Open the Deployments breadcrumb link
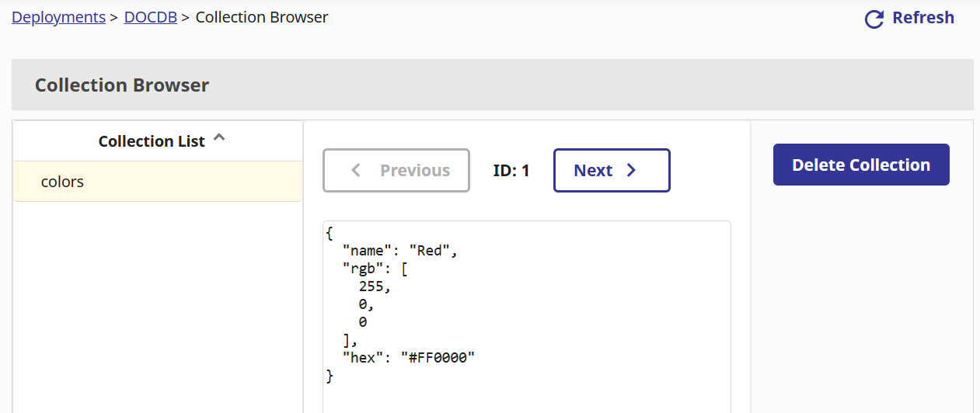The height and width of the screenshot is (413, 980). (x=58, y=17)
